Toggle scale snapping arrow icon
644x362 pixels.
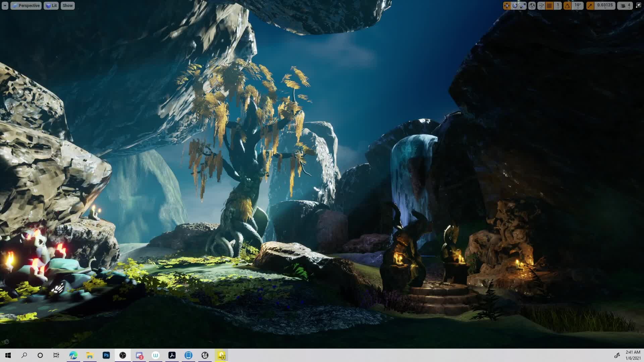point(590,6)
